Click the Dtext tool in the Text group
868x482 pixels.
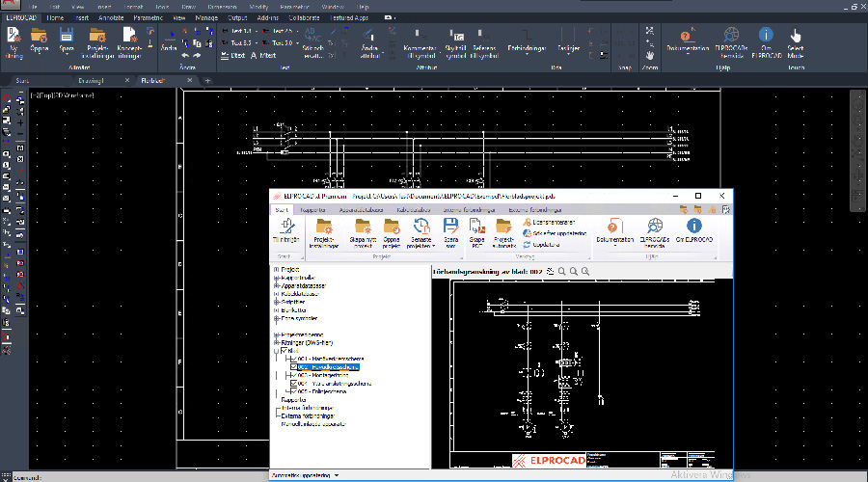[x=233, y=56]
